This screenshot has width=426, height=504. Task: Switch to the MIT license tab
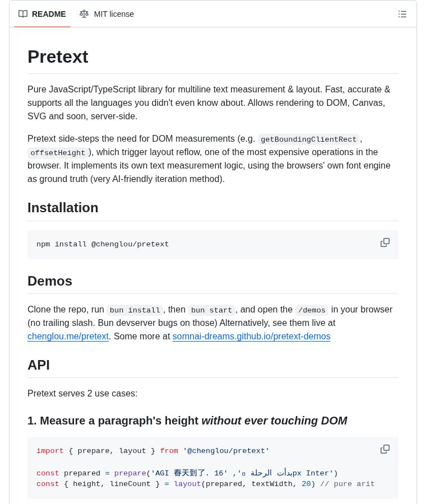point(113,14)
